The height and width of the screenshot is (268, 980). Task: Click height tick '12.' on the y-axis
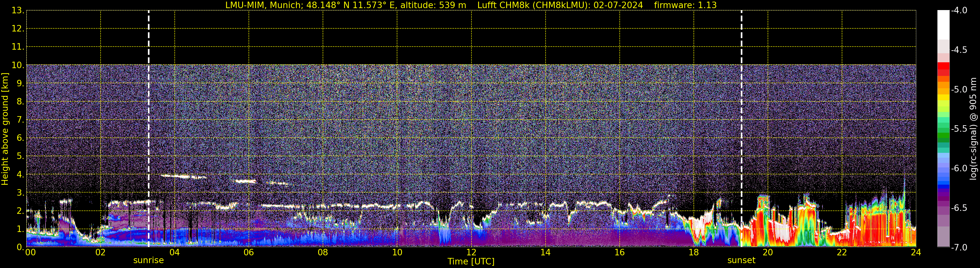click(18, 29)
